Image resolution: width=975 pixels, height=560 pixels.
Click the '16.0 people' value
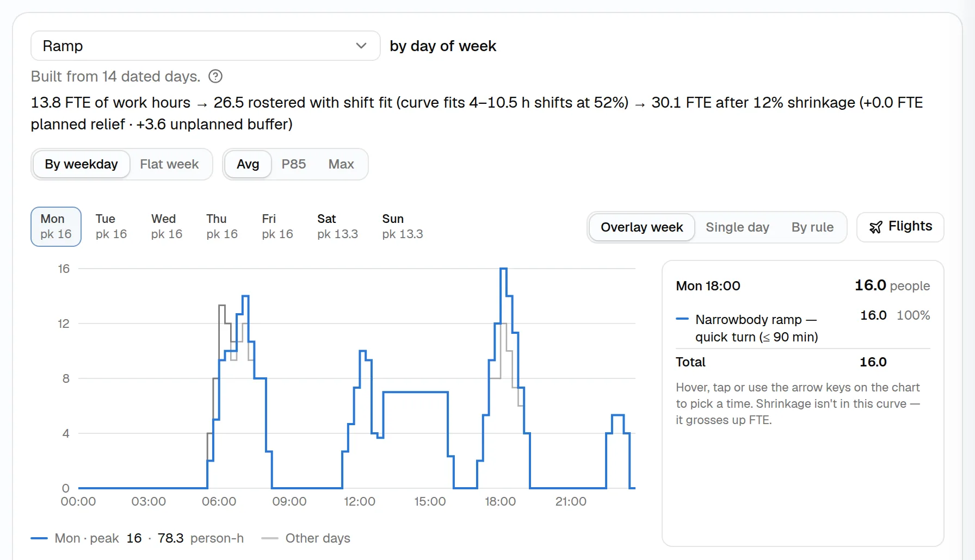[x=892, y=285]
